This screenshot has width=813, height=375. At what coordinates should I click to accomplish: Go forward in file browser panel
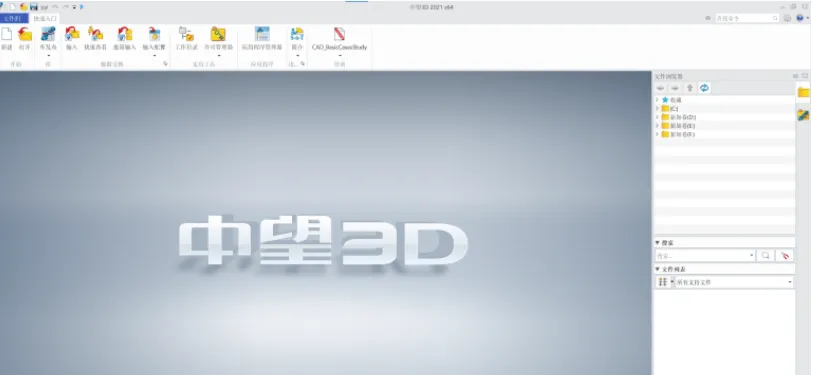click(x=675, y=88)
